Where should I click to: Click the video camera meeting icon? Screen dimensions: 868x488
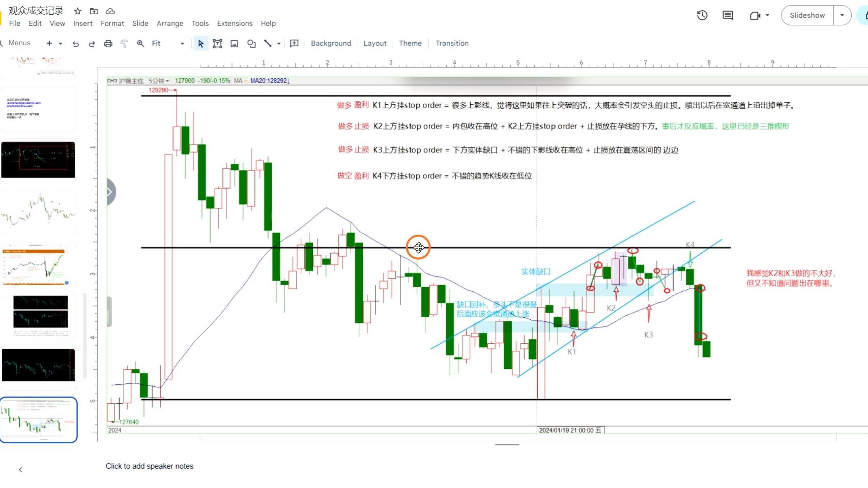pyautogui.click(x=755, y=15)
